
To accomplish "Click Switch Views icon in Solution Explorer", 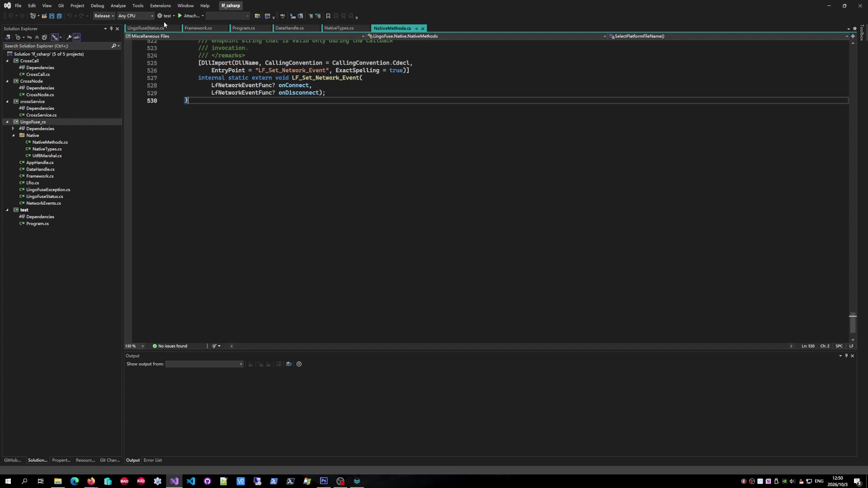I will pyautogui.click(x=8, y=38).
